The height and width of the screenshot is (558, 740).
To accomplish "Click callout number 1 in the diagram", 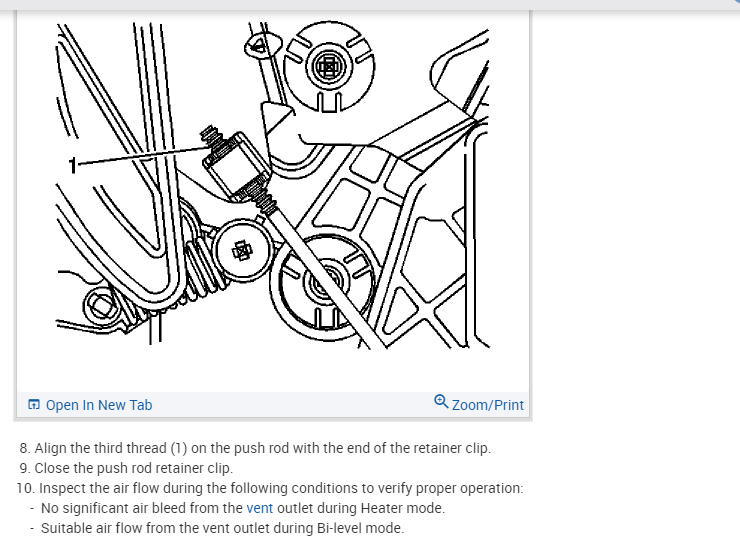I will click(72, 165).
